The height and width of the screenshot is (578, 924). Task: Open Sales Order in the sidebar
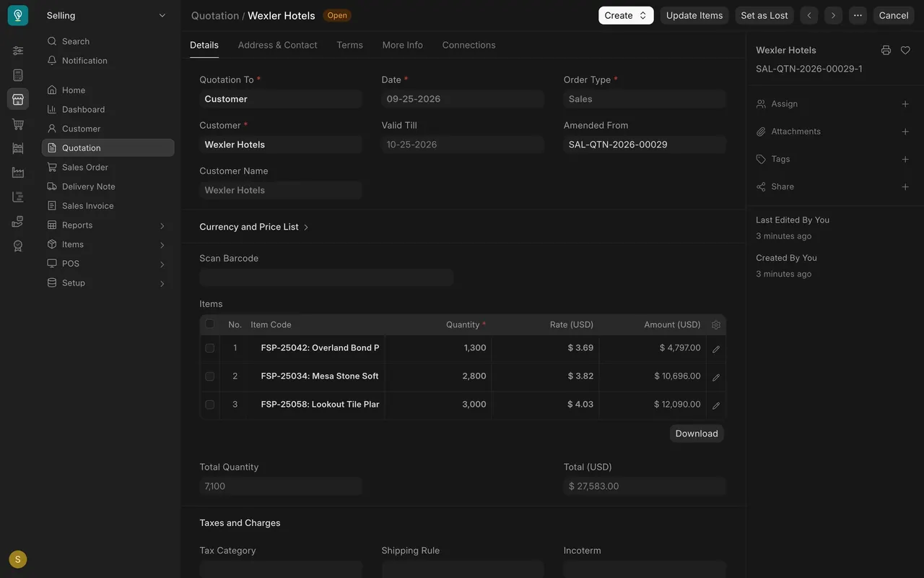[108, 168]
